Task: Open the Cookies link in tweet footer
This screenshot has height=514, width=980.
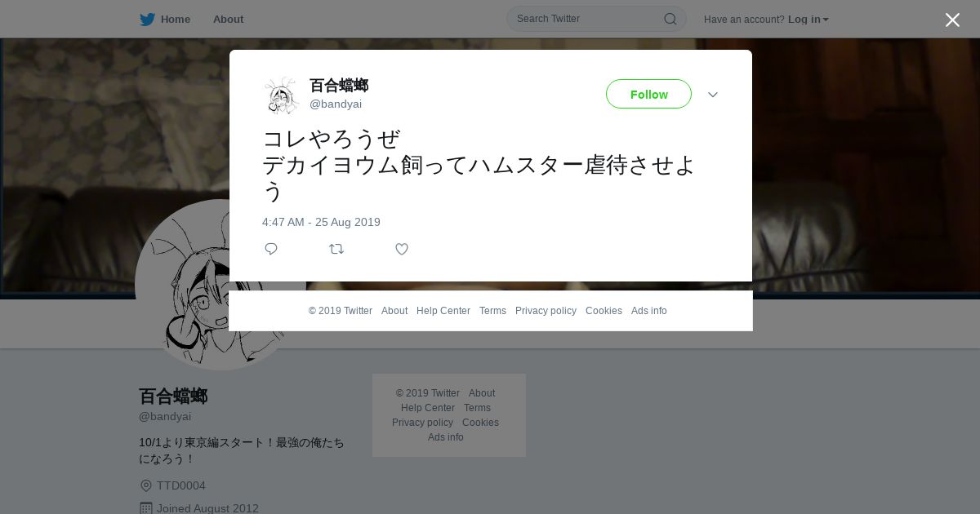Action: [604, 311]
